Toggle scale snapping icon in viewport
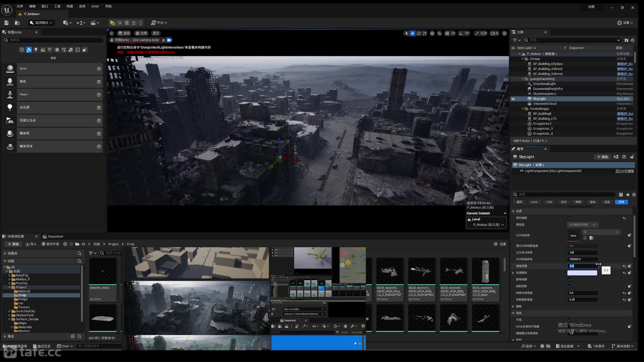 [x=477, y=33]
